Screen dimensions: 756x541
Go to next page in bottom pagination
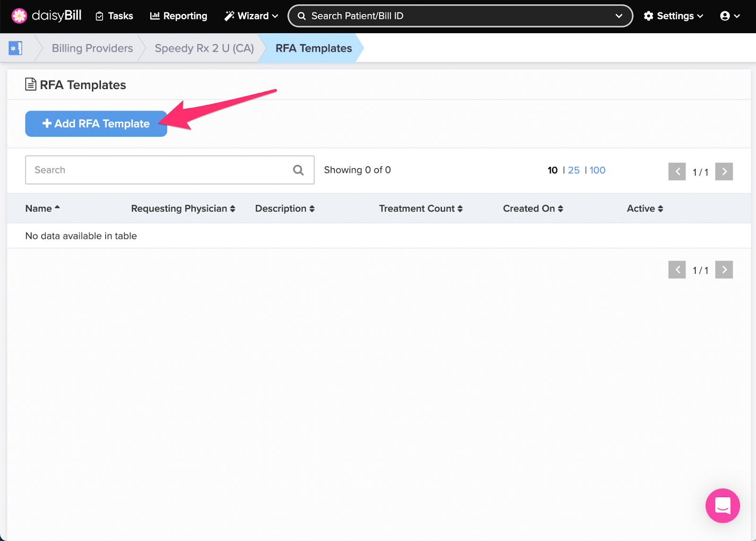[x=724, y=270]
